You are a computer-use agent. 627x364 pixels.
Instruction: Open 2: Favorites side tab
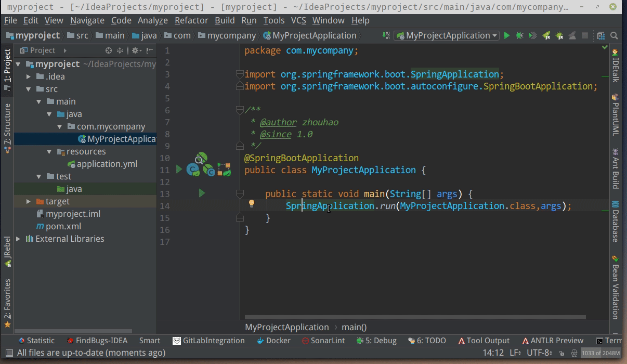coord(7,303)
